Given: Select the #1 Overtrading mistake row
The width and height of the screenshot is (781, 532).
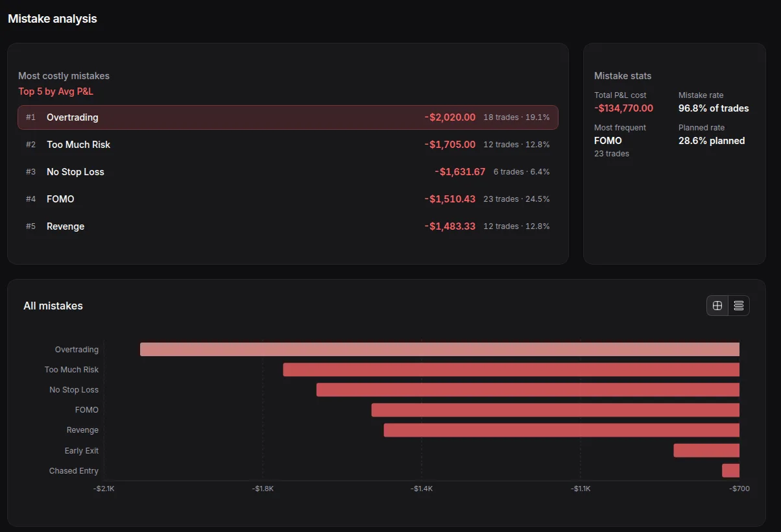Looking at the screenshot, I should pos(288,117).
